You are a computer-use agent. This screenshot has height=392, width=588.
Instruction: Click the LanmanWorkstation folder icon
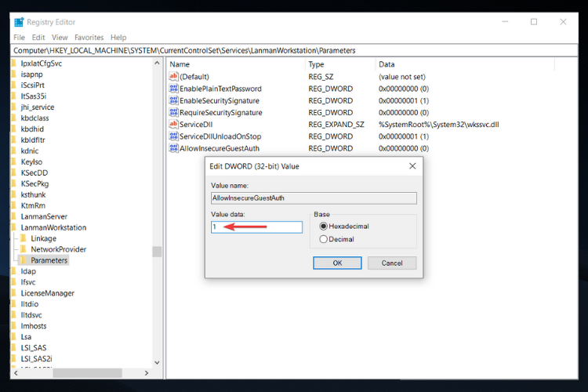point(14,227)
